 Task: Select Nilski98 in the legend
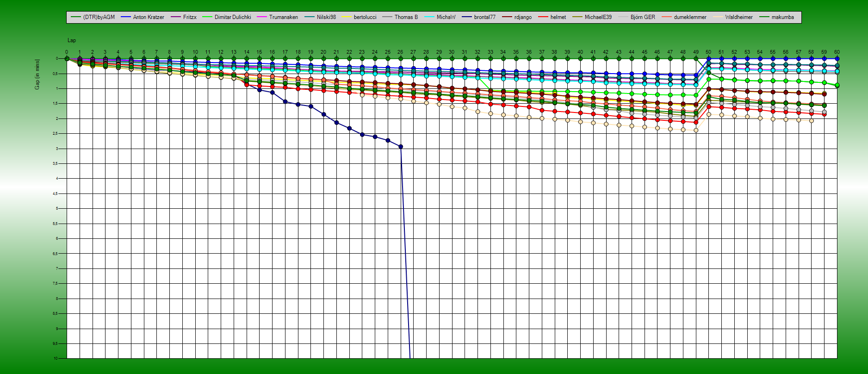pos(326,17)
